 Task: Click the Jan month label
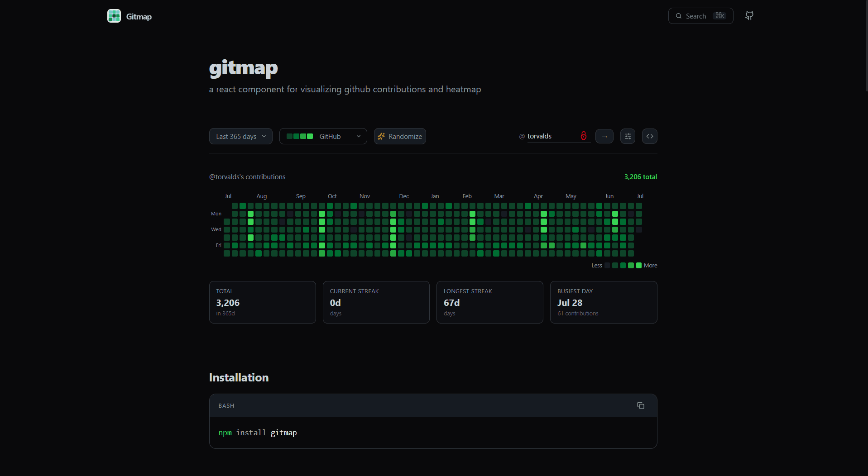[435, 196]
